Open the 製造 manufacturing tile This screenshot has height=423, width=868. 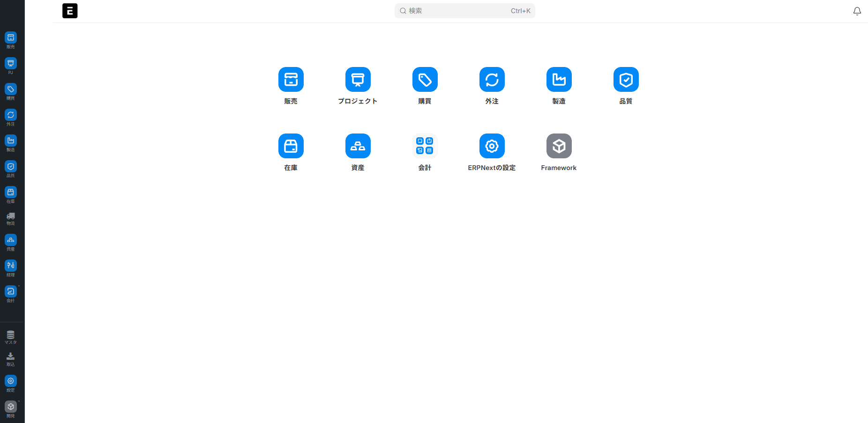[559, 80]
